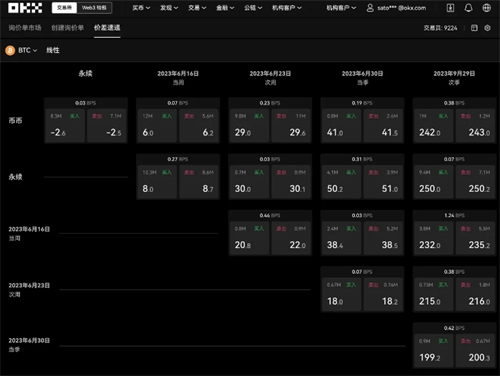Expand the 买币 menu
Screen dimensions: 500x376
tap(141, 8)
